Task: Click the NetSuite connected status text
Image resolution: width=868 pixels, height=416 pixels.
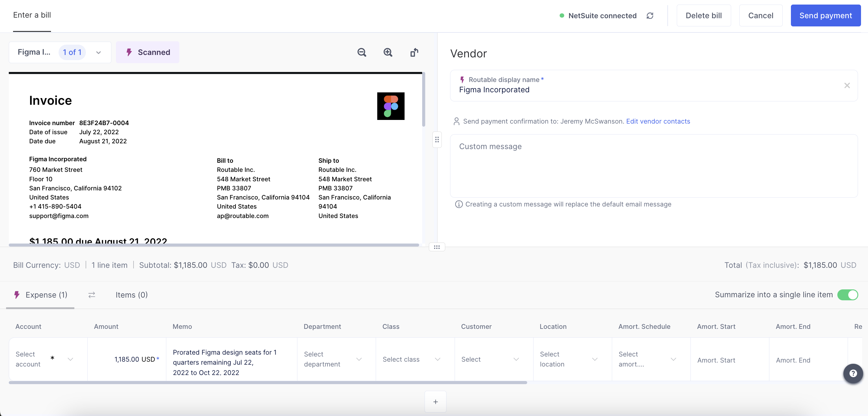Action: pyautogui.click(x=602, y=15)
